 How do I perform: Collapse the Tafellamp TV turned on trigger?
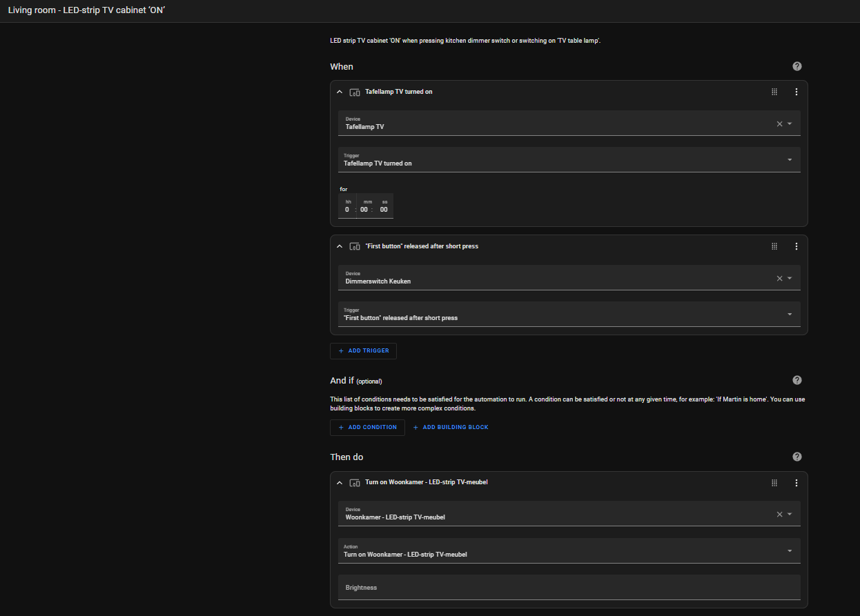[x=340, y=92]
